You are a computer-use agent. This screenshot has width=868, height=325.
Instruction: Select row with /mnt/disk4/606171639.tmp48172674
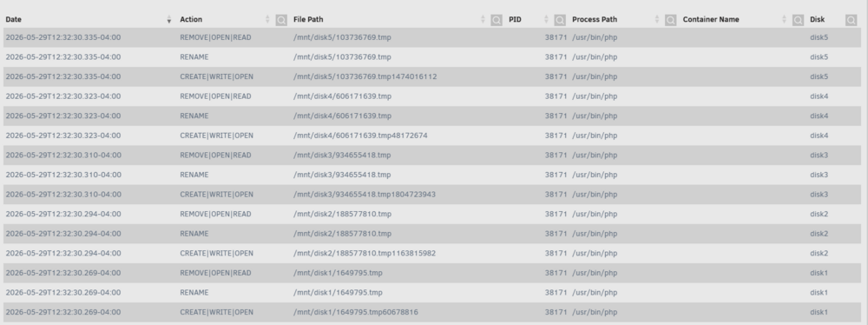point(431,136)
